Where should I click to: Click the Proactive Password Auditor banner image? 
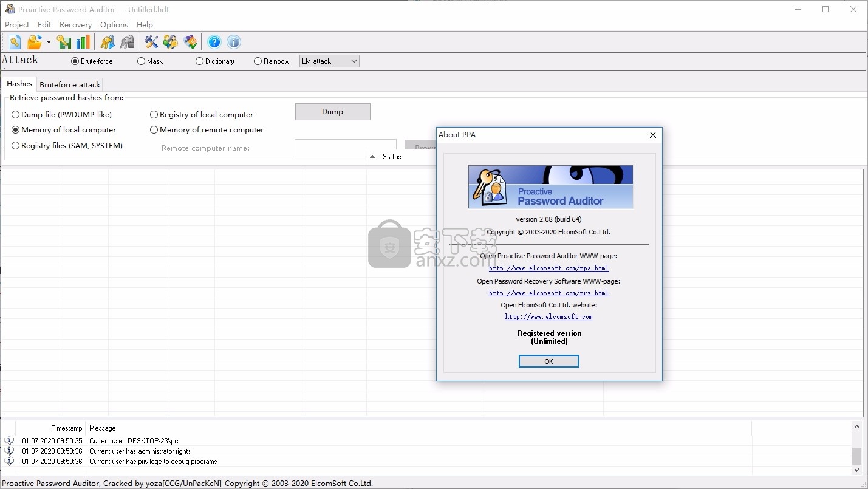(550, 187)
